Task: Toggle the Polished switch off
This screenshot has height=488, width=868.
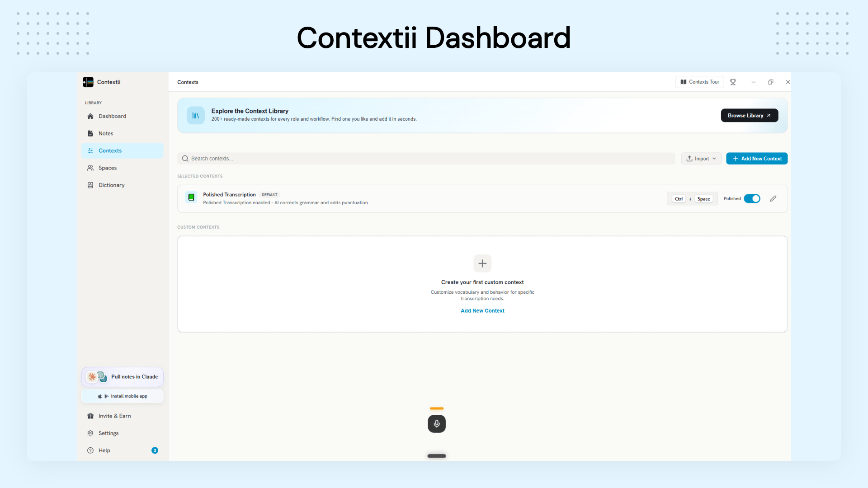Action: 752,198
